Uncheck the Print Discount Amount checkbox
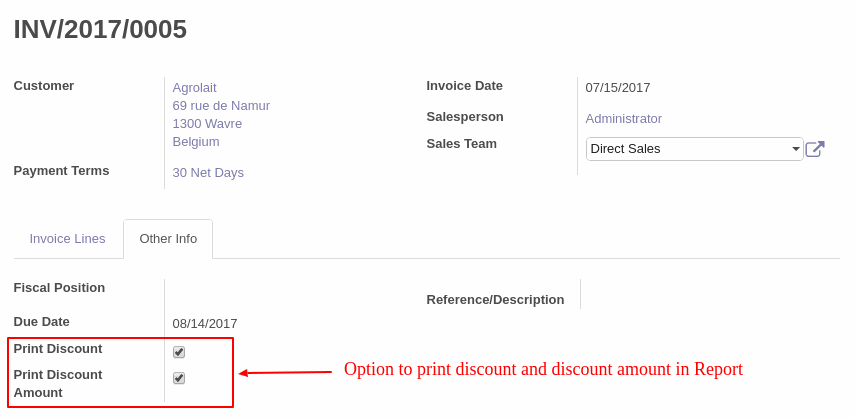 179,378
